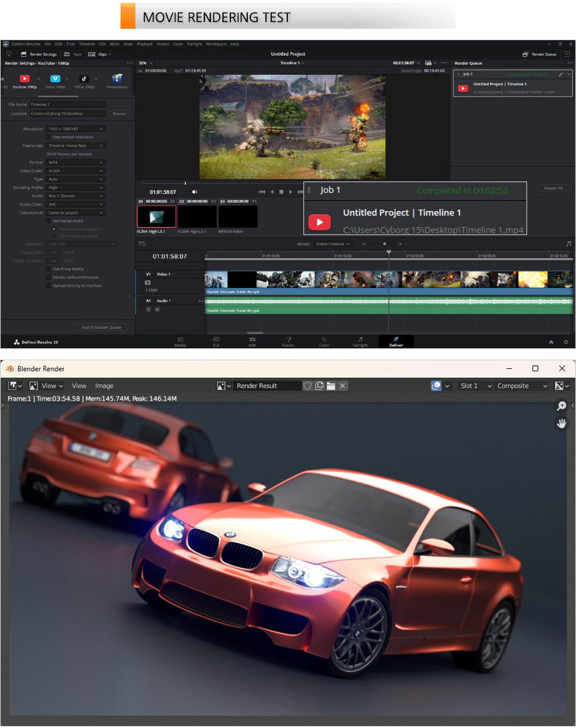Screen dimensions: 576x728
Task: Expand the Video Codec H.264 dropdown
Action: click(x=76, y=171)
